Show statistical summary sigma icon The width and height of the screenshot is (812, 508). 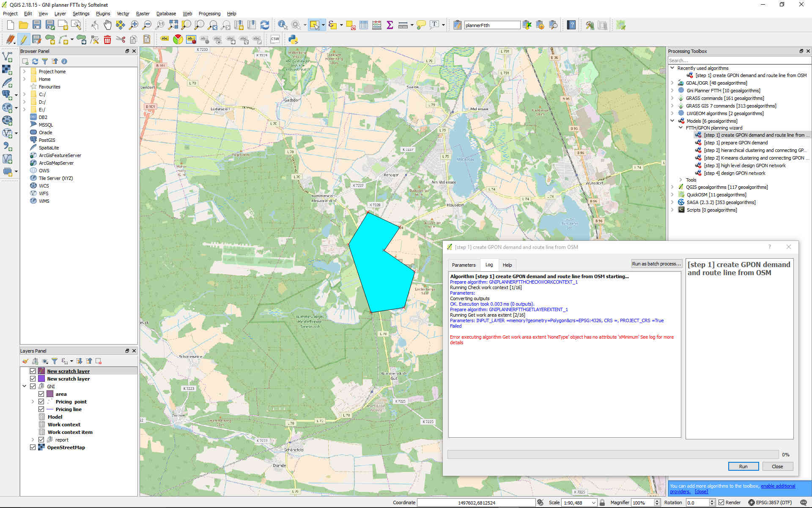point(390,25)
